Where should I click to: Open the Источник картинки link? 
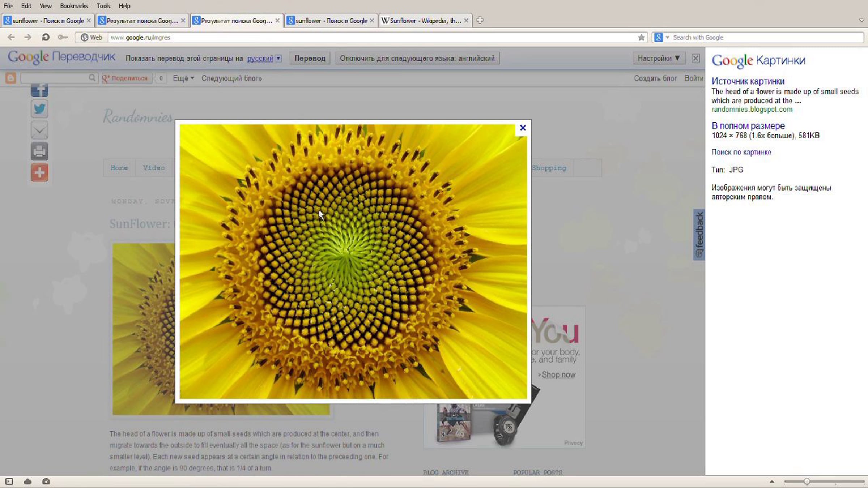point(748,81)
